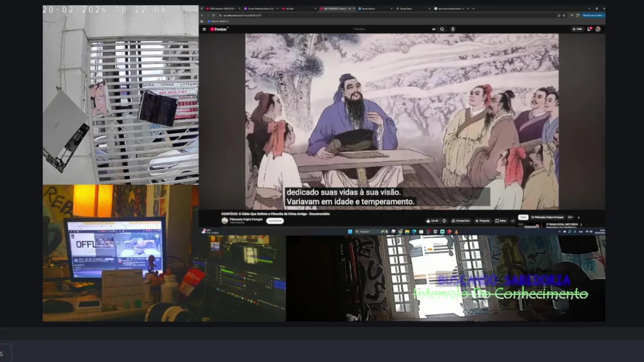Click the subscribe button beside channel name
The height and width of the screenshot is (362, 644).
tap(275, 221)
